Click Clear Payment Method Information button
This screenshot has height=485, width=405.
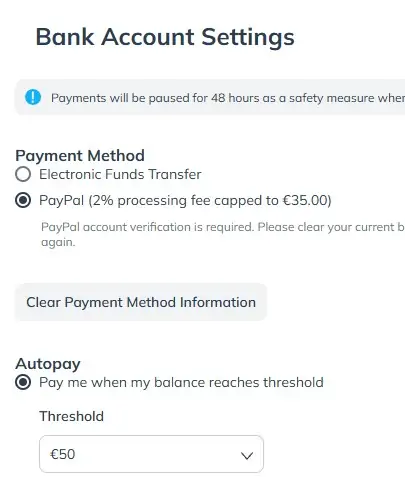[141, 302]
